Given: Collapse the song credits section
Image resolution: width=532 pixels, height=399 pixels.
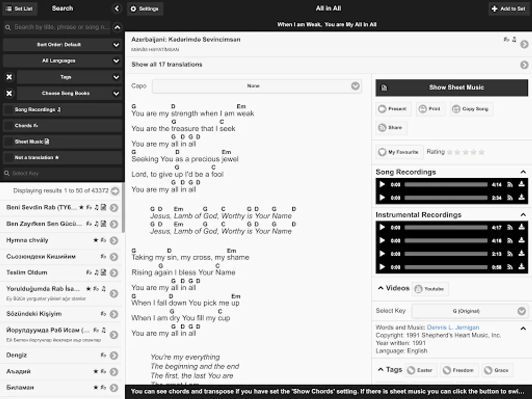Looking at the screenshot, I should 523,328.
